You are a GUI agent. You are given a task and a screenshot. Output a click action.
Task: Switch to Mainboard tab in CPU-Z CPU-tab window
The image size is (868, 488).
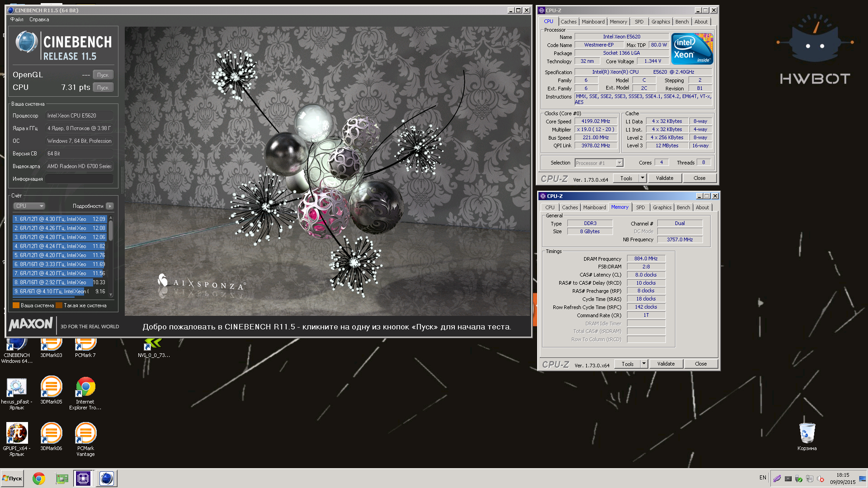click(x=593, y=22)
